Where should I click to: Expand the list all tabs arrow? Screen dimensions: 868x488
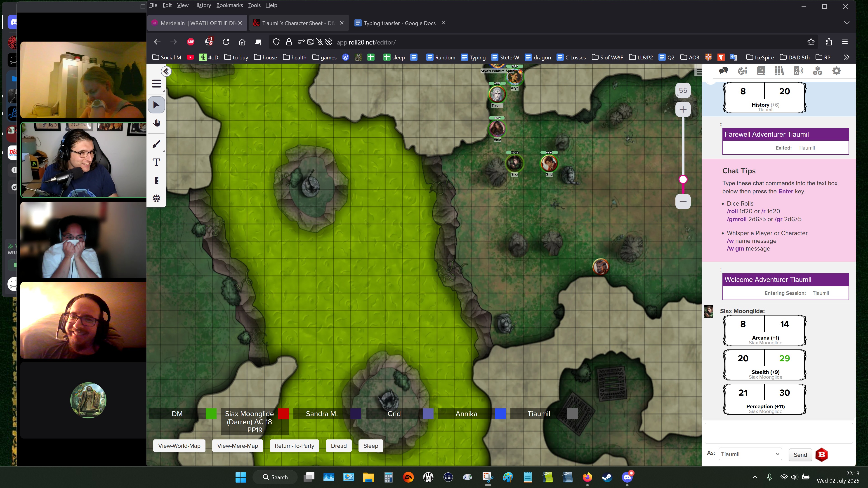[x=847, y=23]
